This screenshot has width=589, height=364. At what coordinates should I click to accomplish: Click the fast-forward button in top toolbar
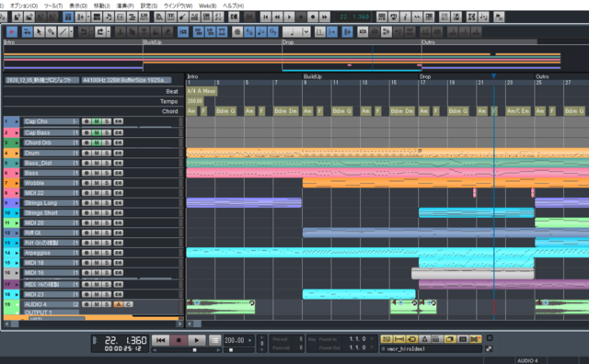tap(325, 17)
